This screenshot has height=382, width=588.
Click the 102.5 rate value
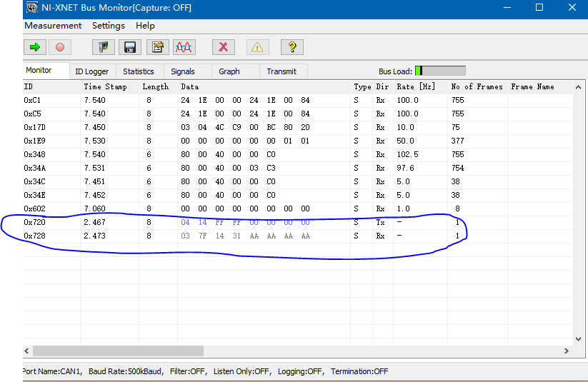coord(408,154)
